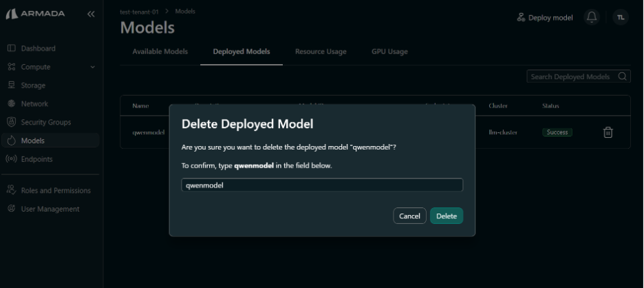
Task: Click the Models page heading
Action: [x=147, y=28]
